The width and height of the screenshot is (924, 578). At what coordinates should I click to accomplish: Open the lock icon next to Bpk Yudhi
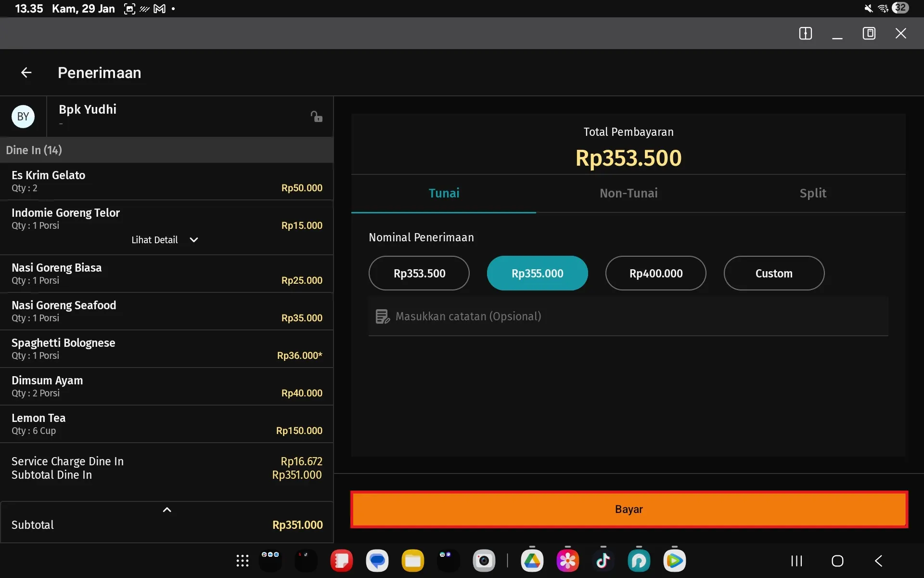316,116
